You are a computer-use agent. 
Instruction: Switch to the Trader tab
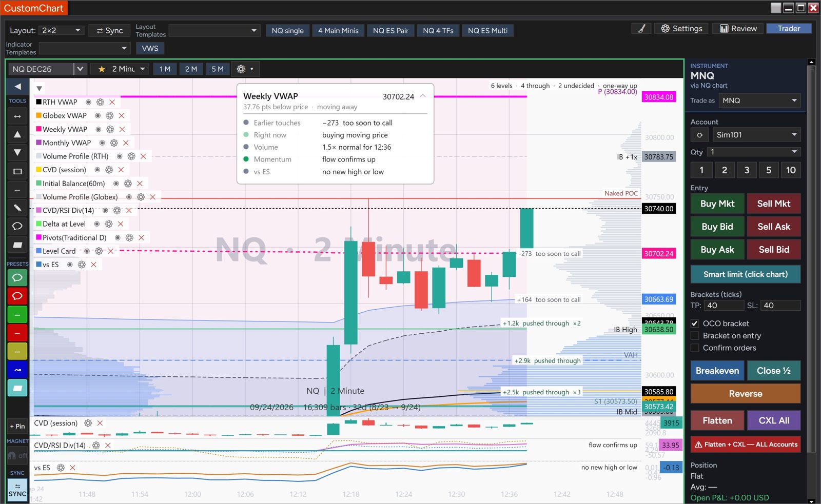pyautogui.click(x=789, y=29)
